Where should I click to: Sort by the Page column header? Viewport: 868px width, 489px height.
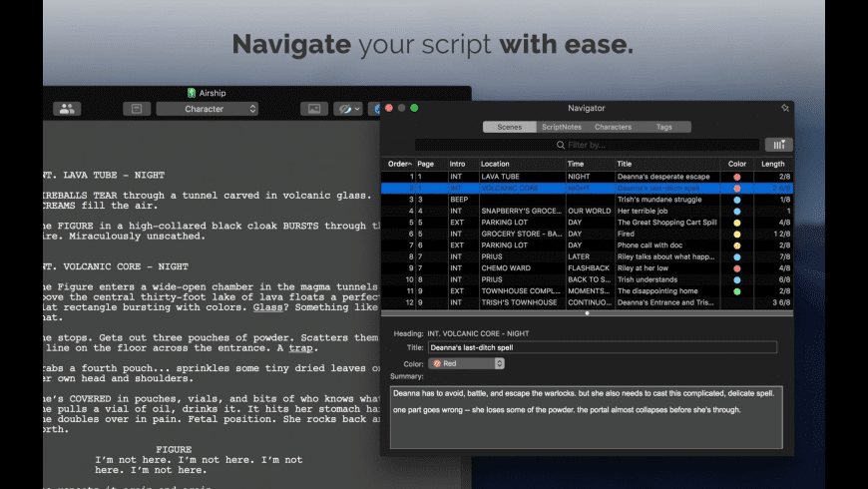click(x=431, y=164)
